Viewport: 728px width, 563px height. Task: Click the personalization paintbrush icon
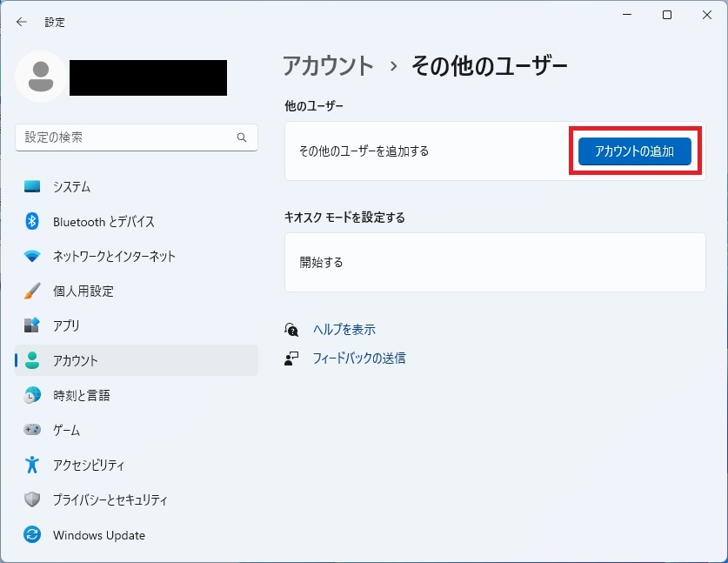[x=32, y=291]
